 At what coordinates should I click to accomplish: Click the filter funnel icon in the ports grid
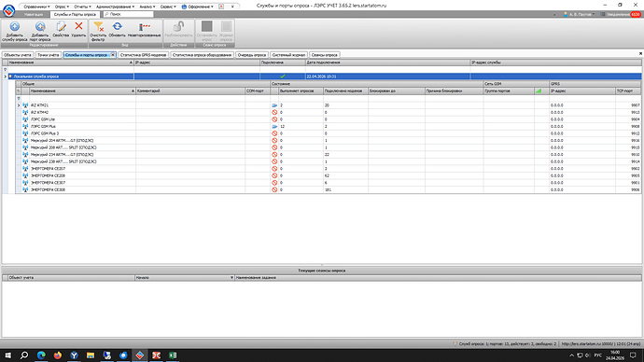[19, 98]
